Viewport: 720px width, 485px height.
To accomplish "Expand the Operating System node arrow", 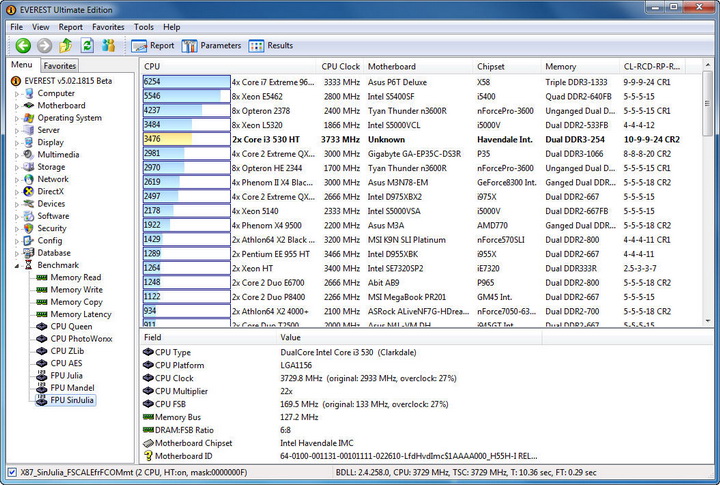I will tap(17, 118).
